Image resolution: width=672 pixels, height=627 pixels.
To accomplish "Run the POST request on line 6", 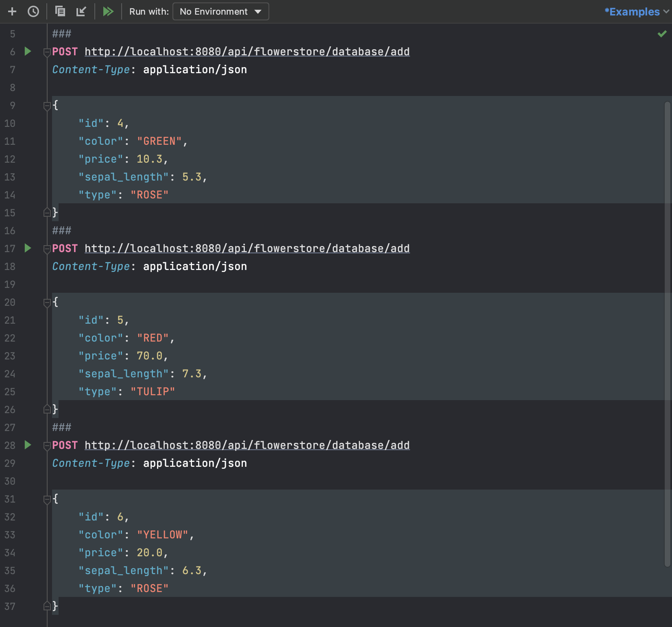I will click(28, 51).
